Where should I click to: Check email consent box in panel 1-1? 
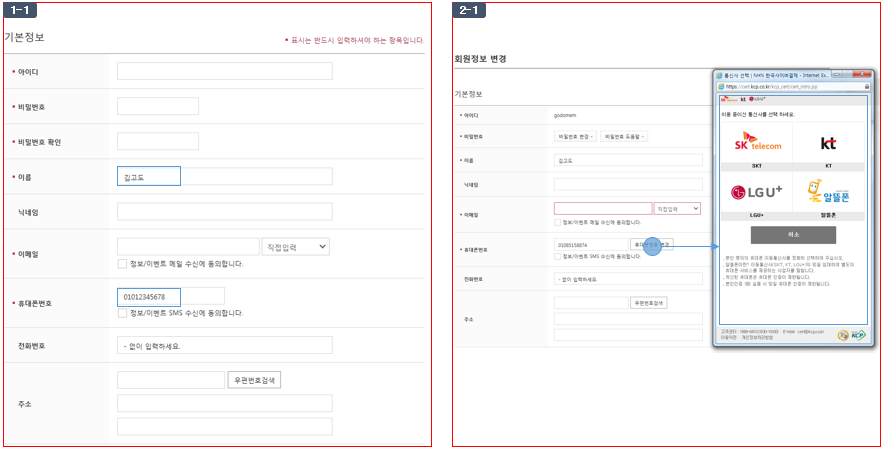tap(122, 263)
